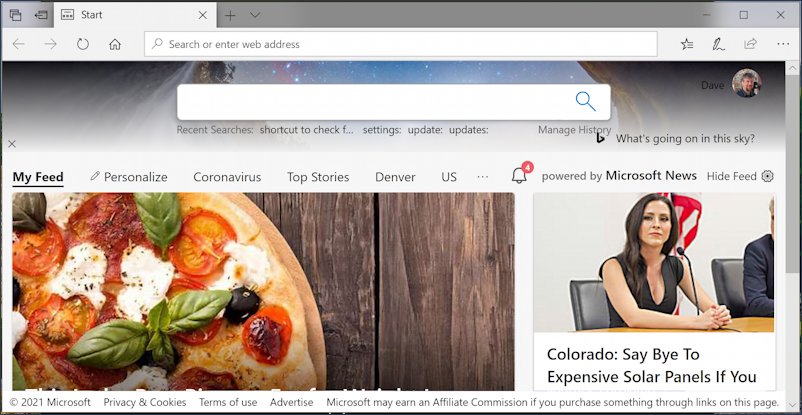Click the blue magnifier search button

586,101
